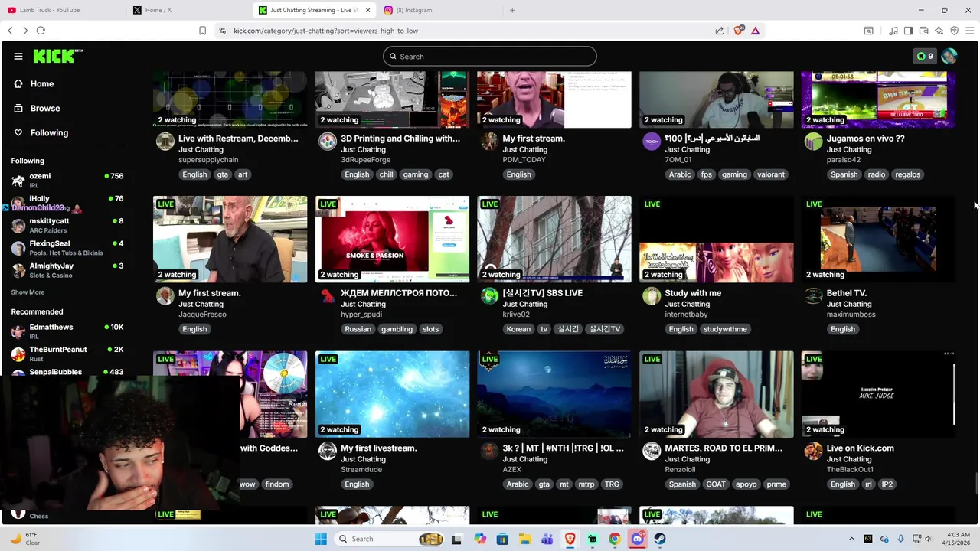Click the radio tag under paraiso42
The image size is (980, 551).
pos(876,174)
